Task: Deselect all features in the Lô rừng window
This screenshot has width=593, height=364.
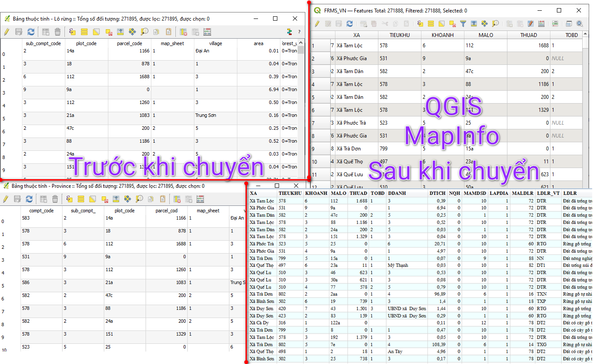Action: 108,31
